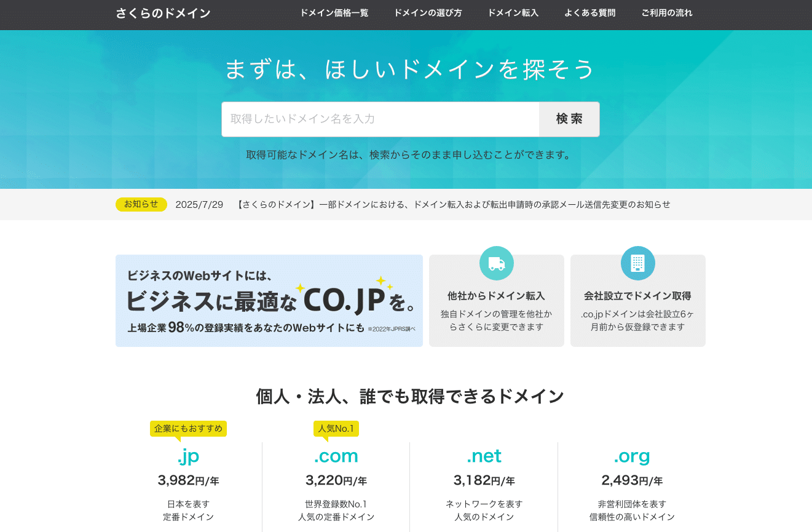Open the domain transfer announcement dated 2025/7/29
This screenshot has height=532, width=812.
pyautogui.click(x=453, y=204)
